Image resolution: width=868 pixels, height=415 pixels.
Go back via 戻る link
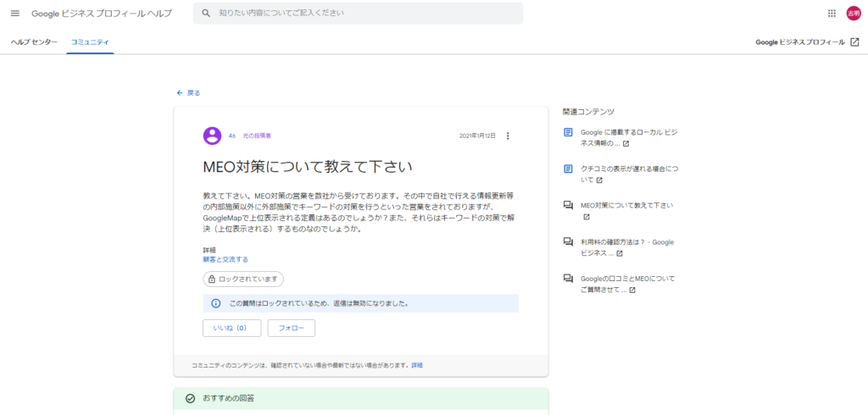point(194,93)
